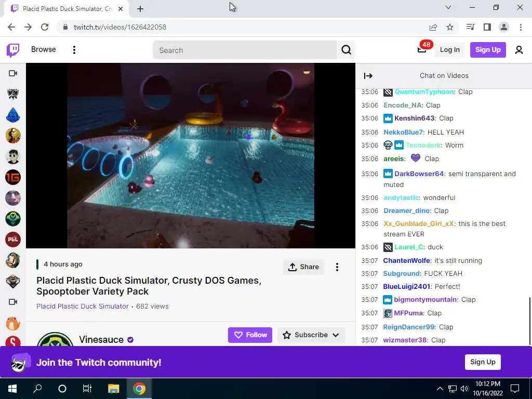
Task: Open the Chrome tab search chevron
Action: [448, 7]
